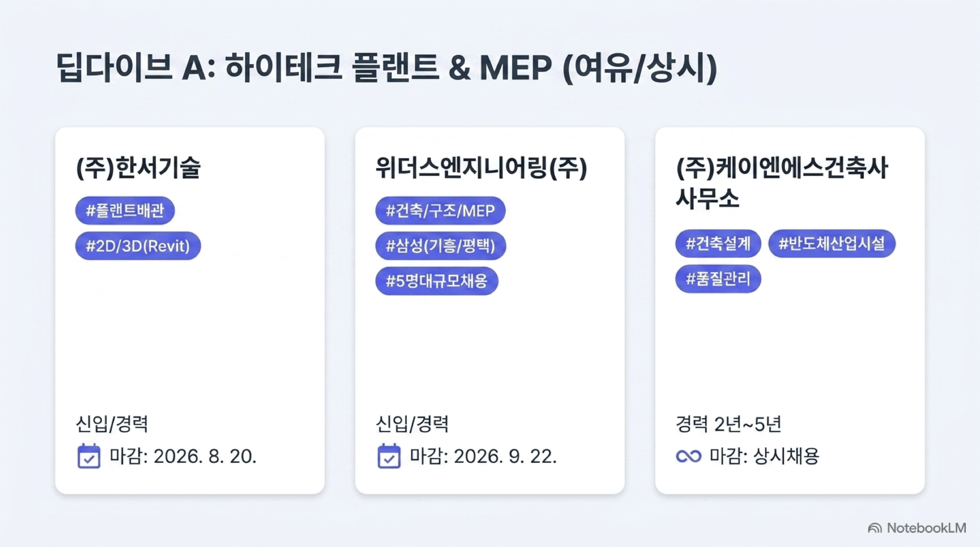Select the #품질관리 tag
This screenshot has height=547, width=980.
tap(718, 279)
